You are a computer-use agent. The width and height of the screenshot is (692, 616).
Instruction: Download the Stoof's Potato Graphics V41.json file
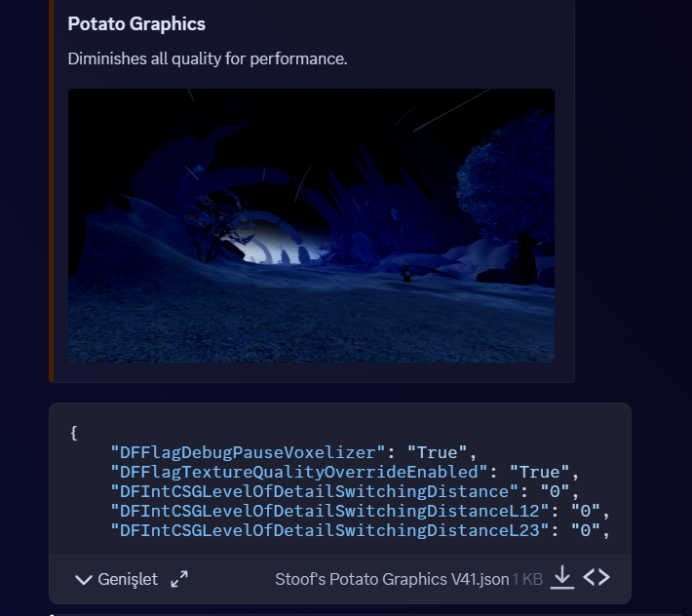tap(562, 578)
